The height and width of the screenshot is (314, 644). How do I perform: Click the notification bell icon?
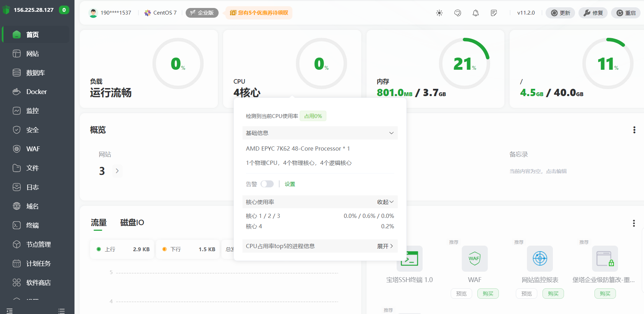(476, 13)
